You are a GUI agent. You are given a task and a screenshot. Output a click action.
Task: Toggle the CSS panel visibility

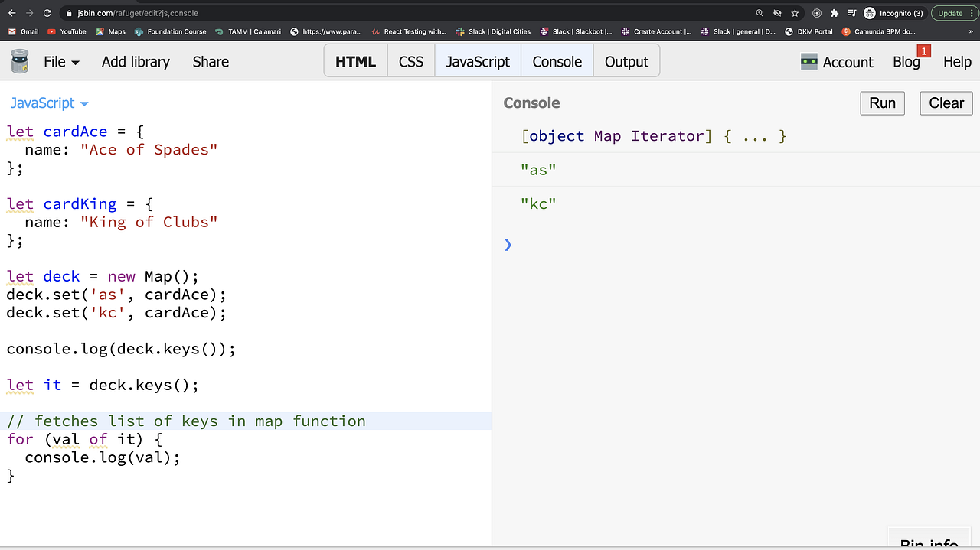pyautogui.click(x=410, y=60)
